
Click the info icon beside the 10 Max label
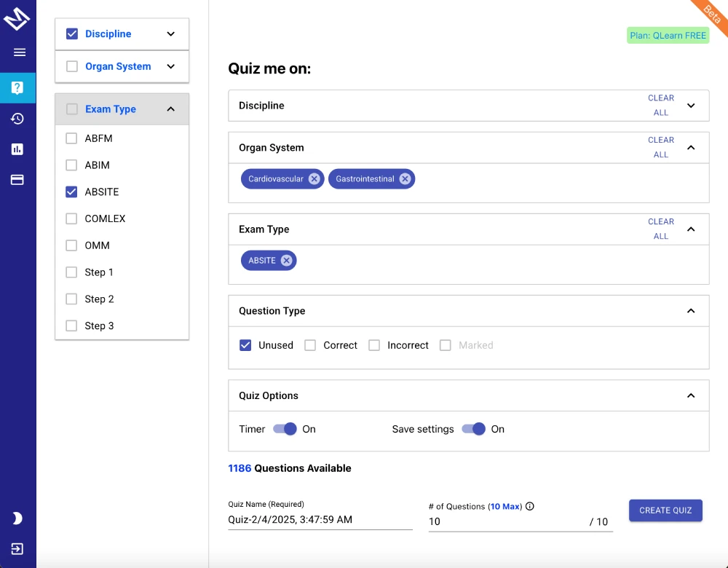coord(530,506)
